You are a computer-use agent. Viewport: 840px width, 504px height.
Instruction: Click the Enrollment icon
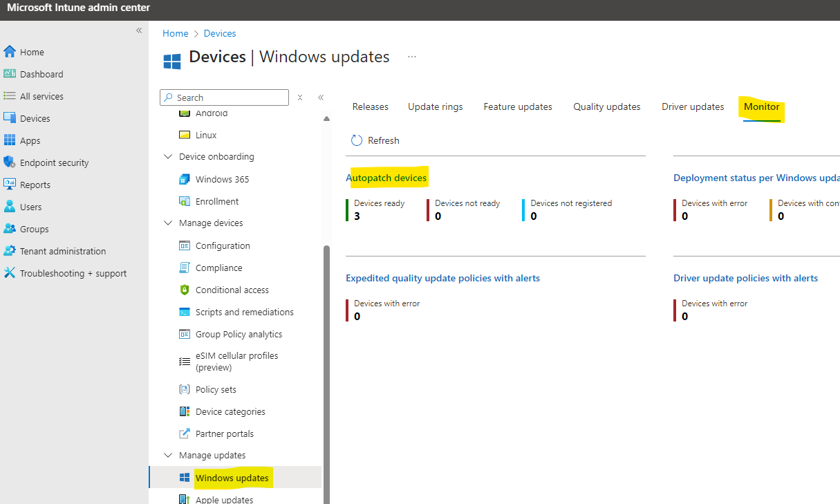[185, 201]
